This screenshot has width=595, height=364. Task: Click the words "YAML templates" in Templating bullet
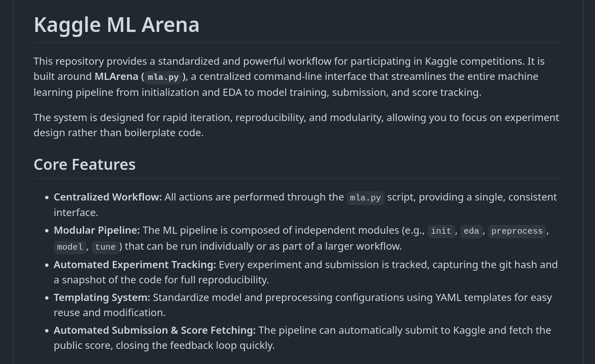471,298
